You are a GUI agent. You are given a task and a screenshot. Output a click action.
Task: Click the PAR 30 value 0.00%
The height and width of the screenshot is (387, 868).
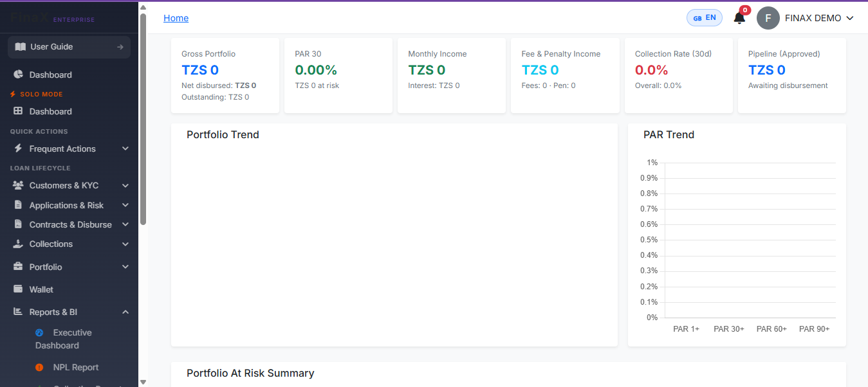coord(316,70)
